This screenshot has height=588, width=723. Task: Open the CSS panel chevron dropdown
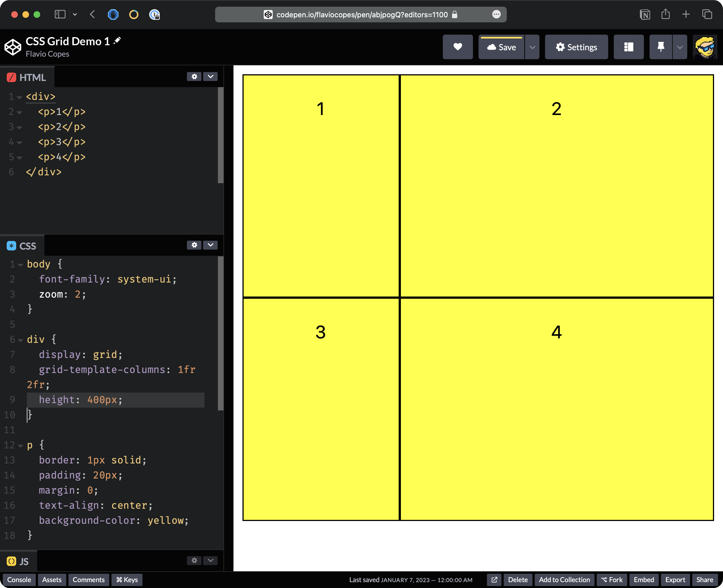click(x=210, y=245)
